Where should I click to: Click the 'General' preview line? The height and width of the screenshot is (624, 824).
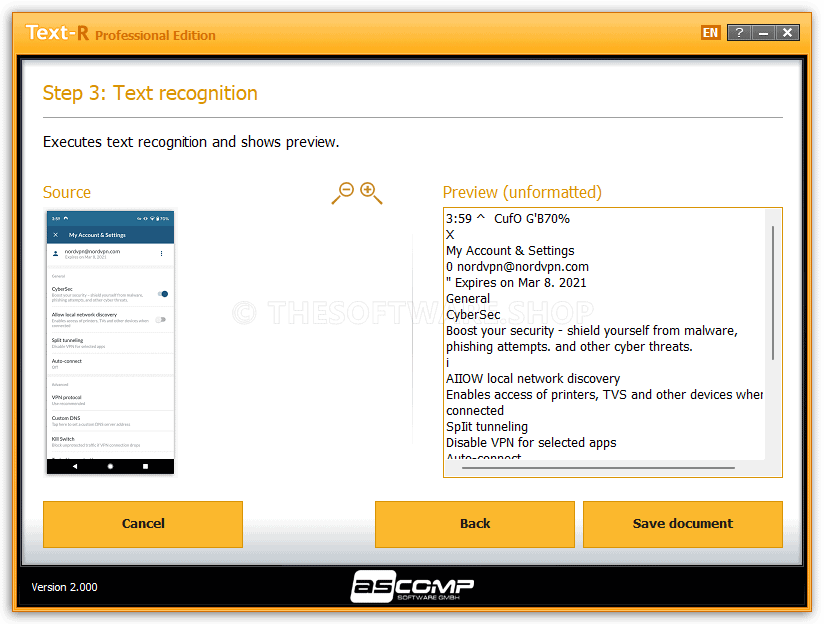(468, 299)
